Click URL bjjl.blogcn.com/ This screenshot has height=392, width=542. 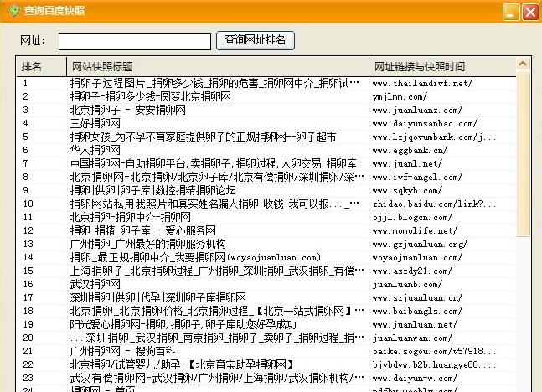[x=412, y=218]
